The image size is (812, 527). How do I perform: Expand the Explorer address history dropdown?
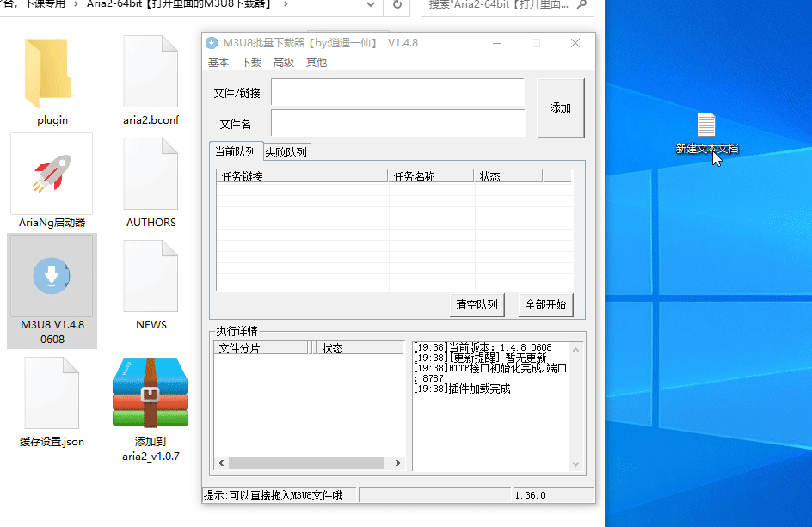point(370,4)
